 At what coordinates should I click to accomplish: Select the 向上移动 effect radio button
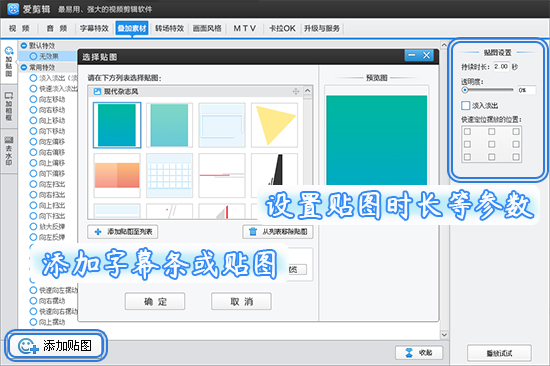[x=33, y=120]
